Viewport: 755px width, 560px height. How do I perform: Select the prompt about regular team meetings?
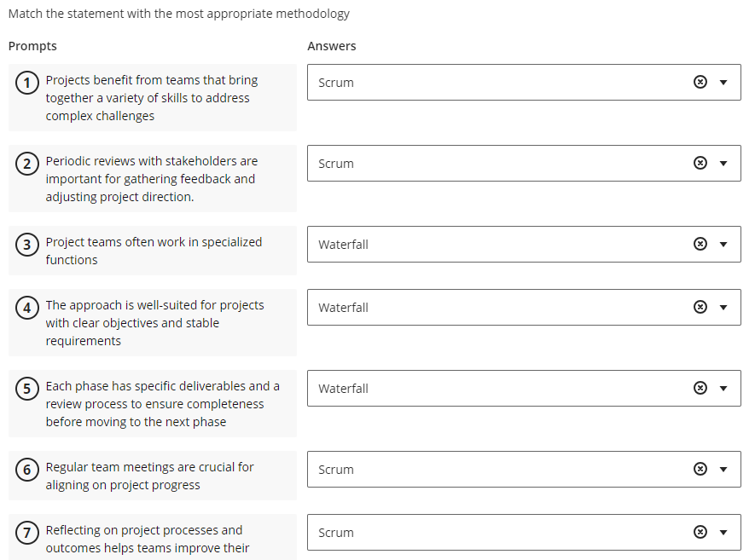coord(152,476)
